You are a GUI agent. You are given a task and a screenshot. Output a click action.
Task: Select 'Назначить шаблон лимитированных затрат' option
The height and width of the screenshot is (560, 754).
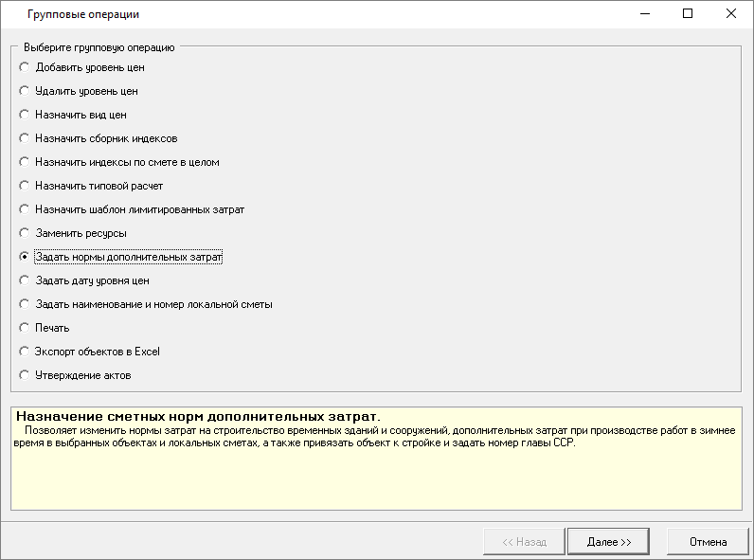25,209
